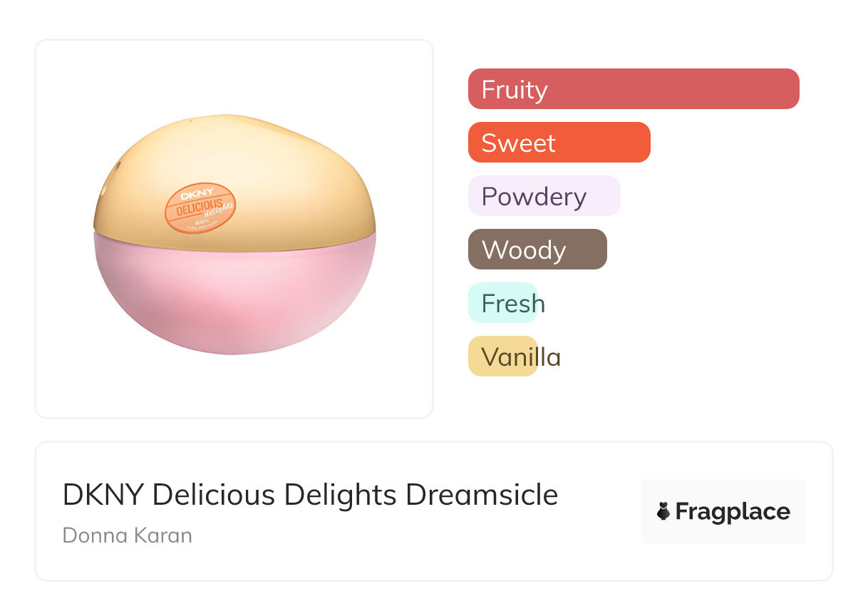This screenshot has height=616, width=868.
Task: Click the Fragplace wordmark text
Action: tap(733, 511)
